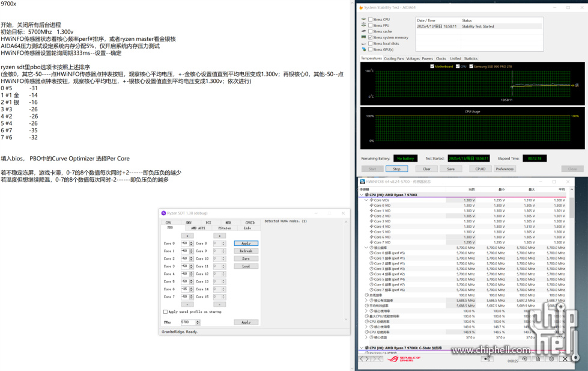Click the Apply button next to FMax
Image resolution: width=588 pixels, height=371 pixels.
[x=246, y=322]
